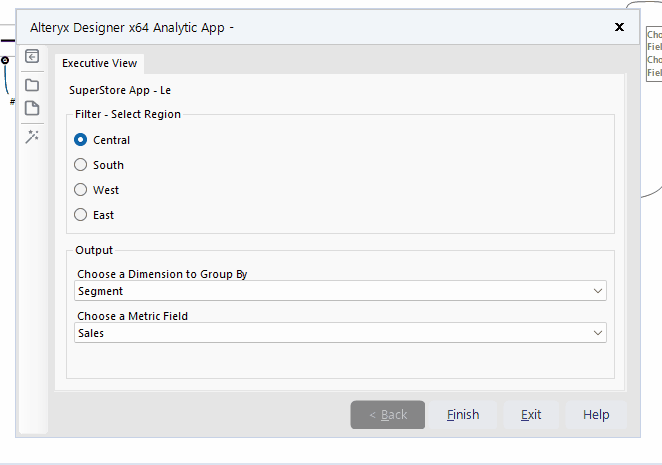The width and height of the screenshot is (662, 465).
Task: Click the Exit button
Action: [531, 415]
